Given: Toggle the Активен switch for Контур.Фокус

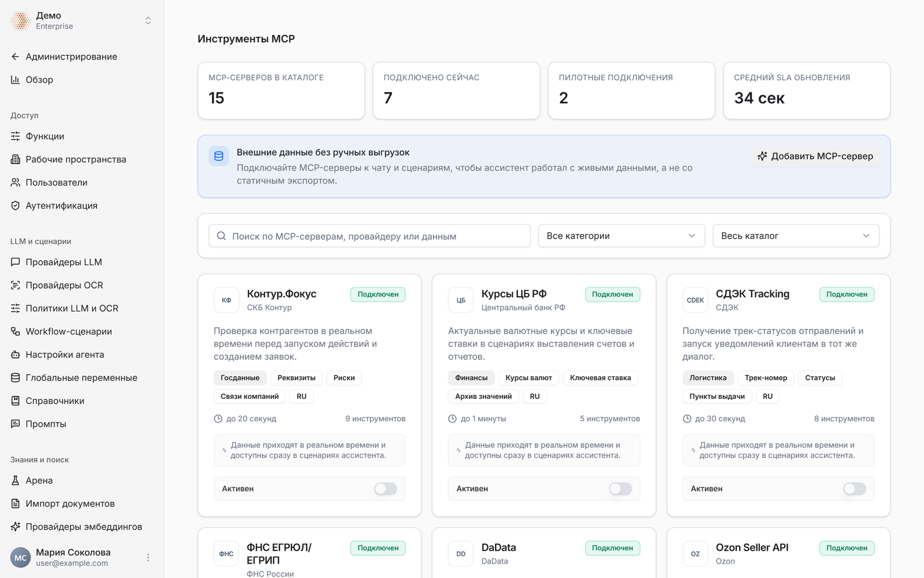Looking at the screenshot, I should [386, 489].
